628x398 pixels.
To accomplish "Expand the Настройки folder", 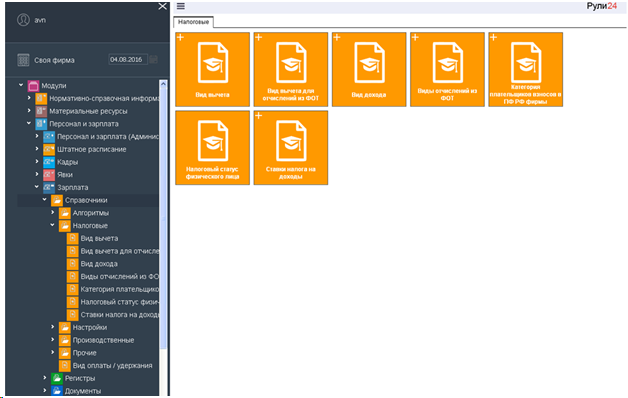I will [52, 327].
